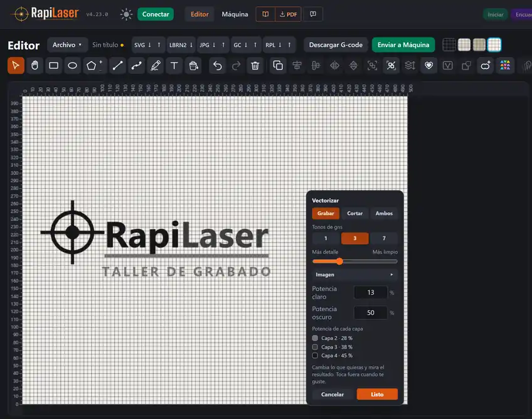The height and width of the screenshot is (419, 532).
Task: Flip the selection horizontally
Action: pos(334,65)
